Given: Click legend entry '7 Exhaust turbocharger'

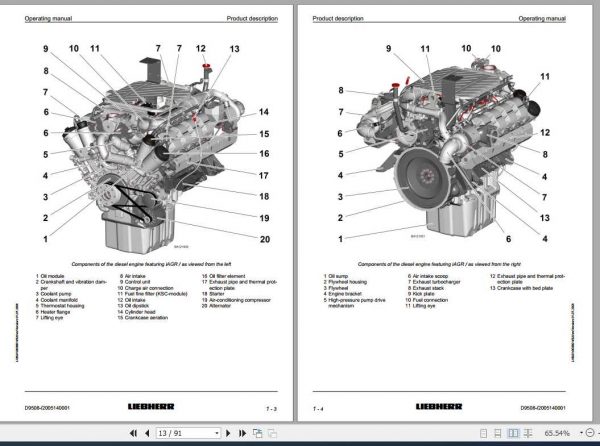Looking at the screenshot, I should click(x=434, y=282).
